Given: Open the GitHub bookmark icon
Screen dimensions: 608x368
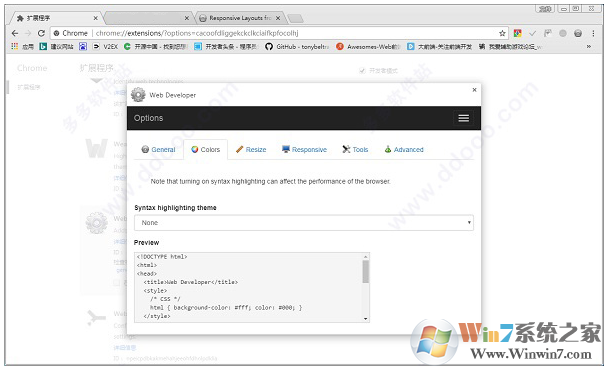Looking at the screenshot, I should point(269,47).
